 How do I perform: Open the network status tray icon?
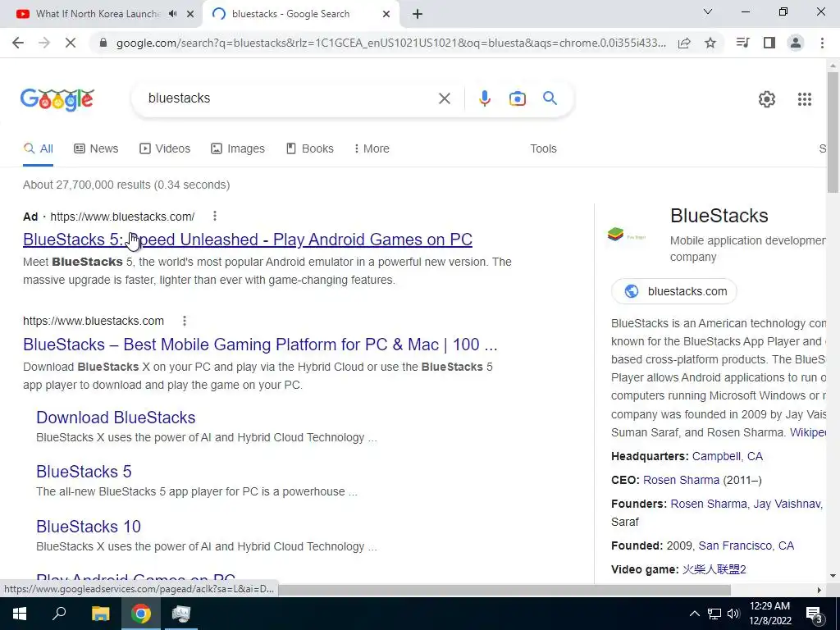click(x=714, y=614)
